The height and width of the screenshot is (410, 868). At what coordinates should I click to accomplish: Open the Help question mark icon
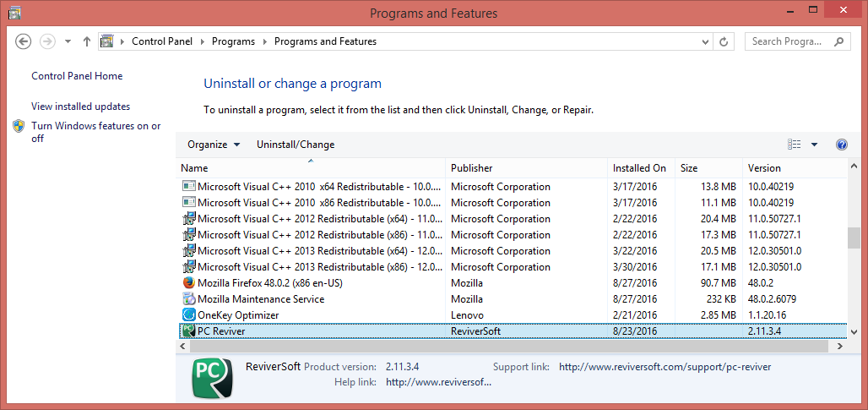pyautogui.click(x=842, y=145)
